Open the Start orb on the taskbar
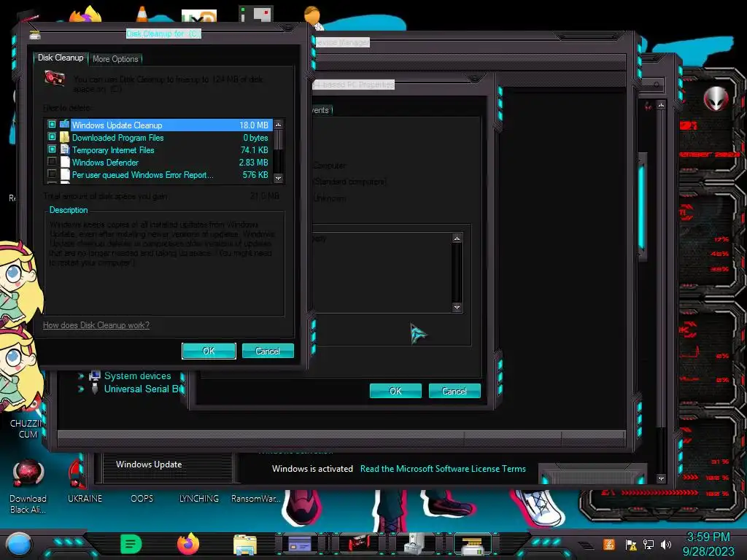This screenshot has width=747, height=560. pos(19,544)
